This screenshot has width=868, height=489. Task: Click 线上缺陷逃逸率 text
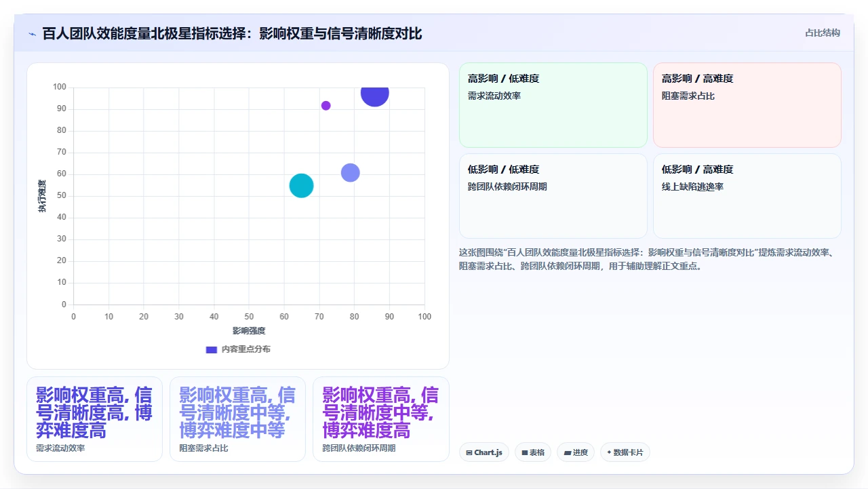click(692, 187)
